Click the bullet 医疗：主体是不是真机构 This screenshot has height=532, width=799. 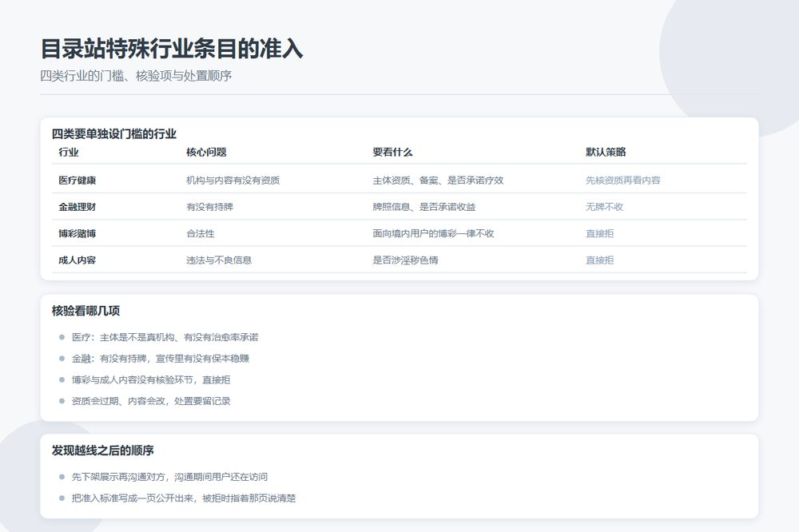(x=165, y=337)
